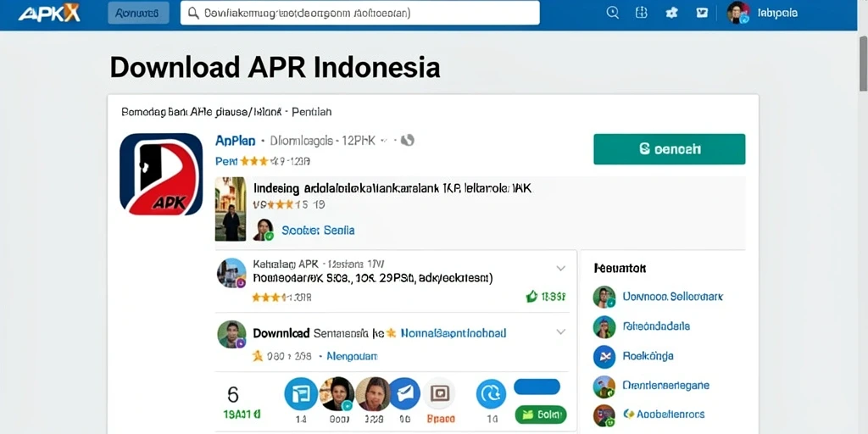Screen dimensions: 868x434
Task: Click the green thumbs-up like icon
Action: [531, 297]
